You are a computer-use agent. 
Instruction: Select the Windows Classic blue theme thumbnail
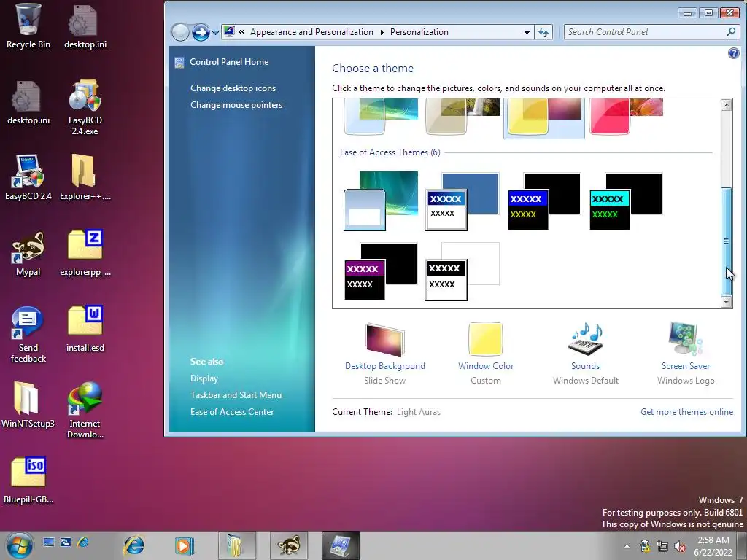[x=462, y=201]
